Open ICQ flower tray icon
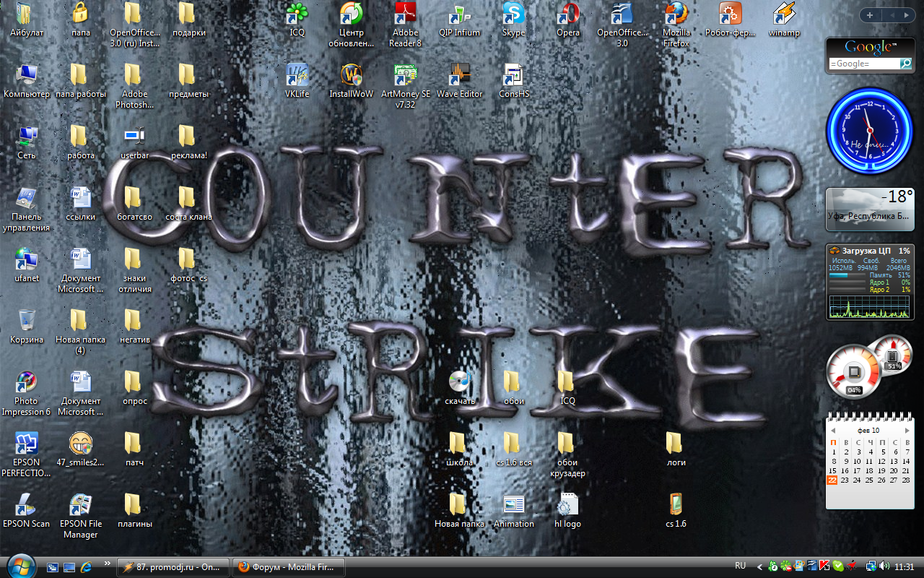Screen dimensions: 924x578 (786, 566)
